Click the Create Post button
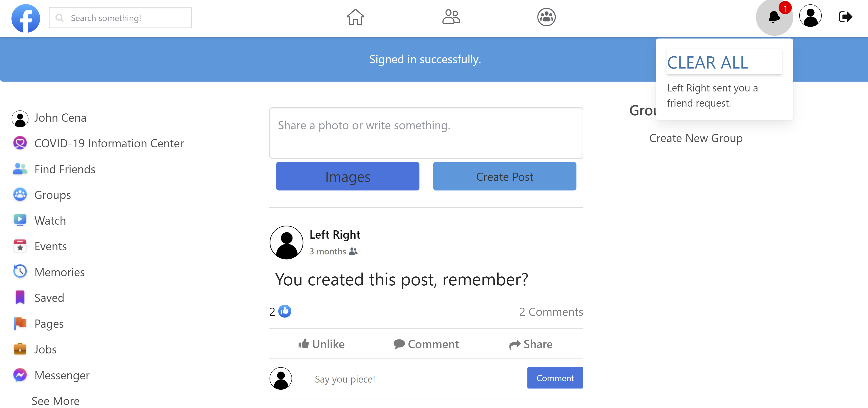This screenshot has height=408, width=868. pos(504,176)
